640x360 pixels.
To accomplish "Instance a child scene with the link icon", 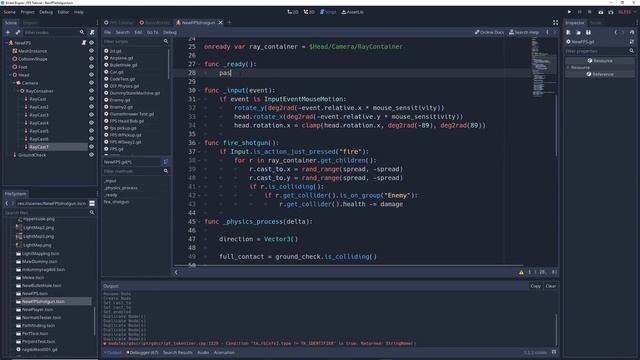I will pyautogui.click(x=18, y=32).
